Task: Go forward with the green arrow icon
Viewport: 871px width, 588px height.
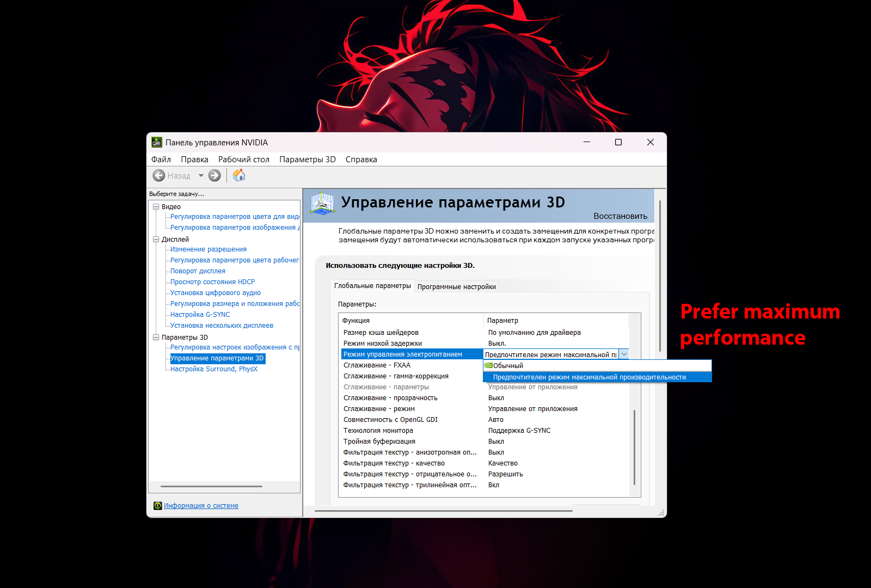Action: 214,175
